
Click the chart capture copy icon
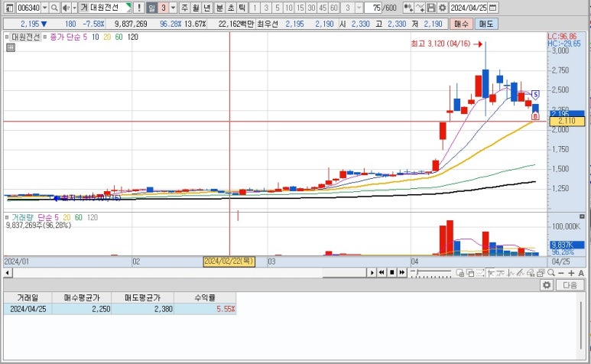pos(541,273)
